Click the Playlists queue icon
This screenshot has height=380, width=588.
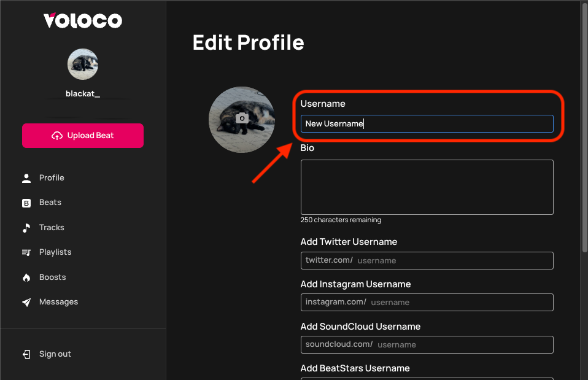[26, 252]
